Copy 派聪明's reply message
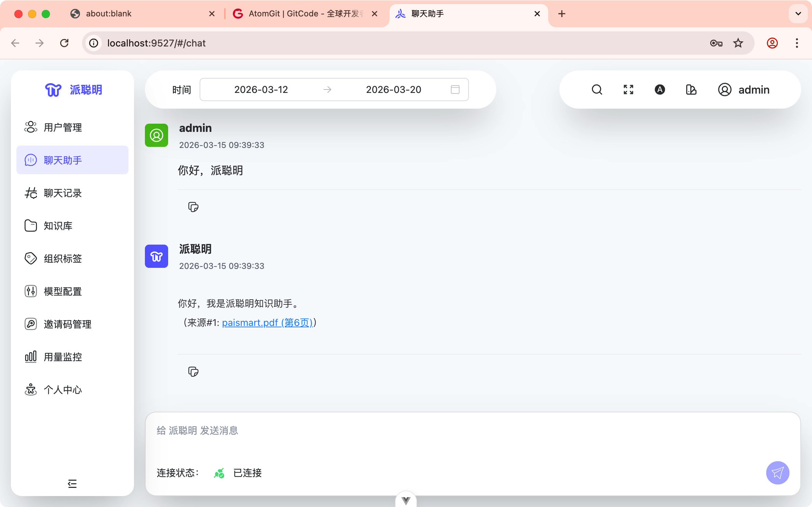812x507 pixels. [x=193, y=372]
